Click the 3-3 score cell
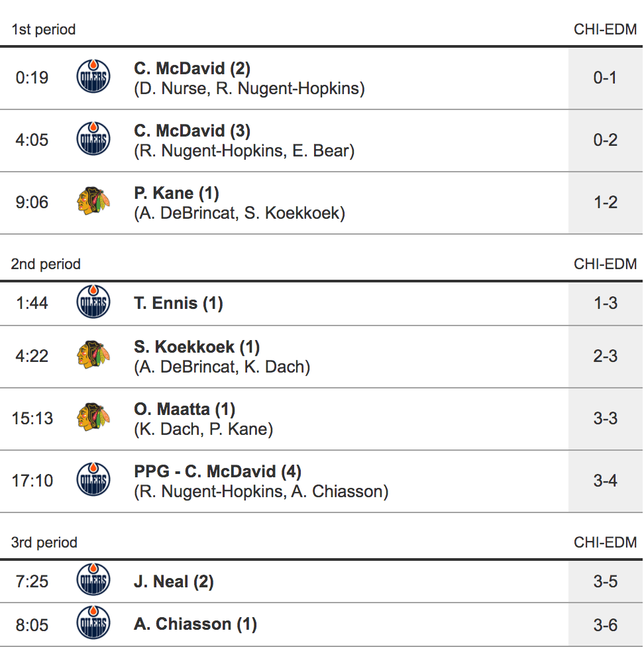The height and width of the screenshot is (647, 644). pyautogui.click(x=605, y=418)
